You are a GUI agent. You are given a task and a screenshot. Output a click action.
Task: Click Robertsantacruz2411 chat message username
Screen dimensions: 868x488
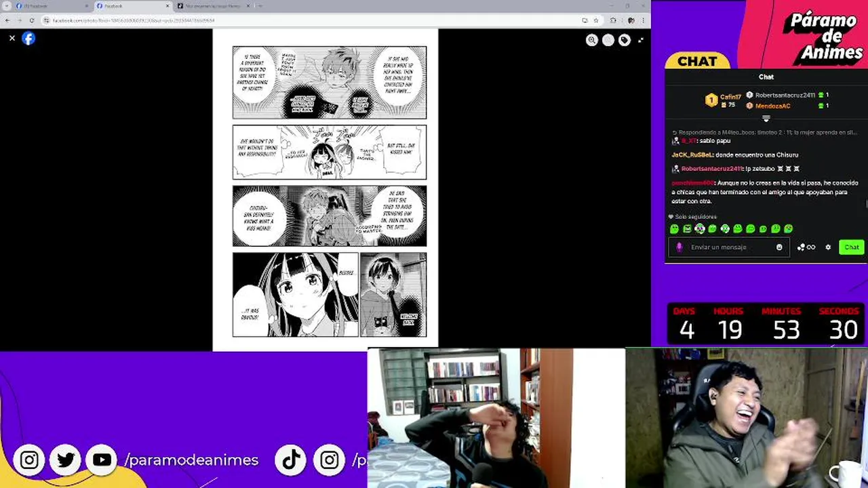[712, 169]
